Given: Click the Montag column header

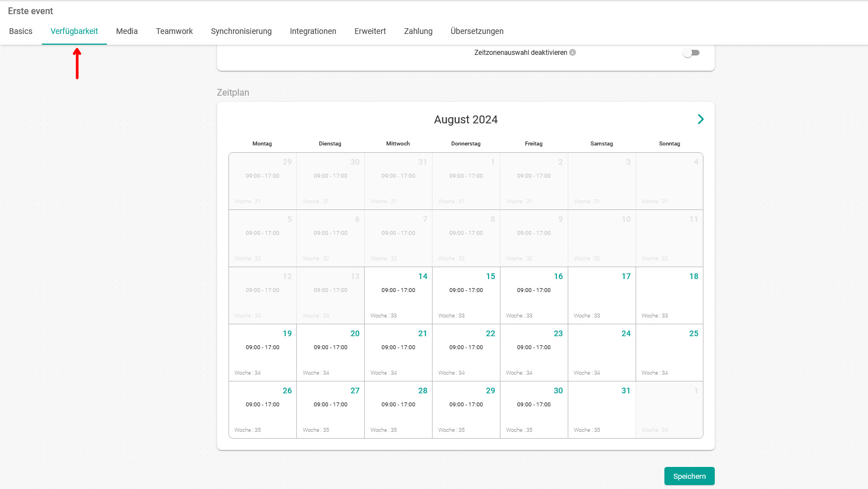Looking at the screenshot, I should click(262, 144).
